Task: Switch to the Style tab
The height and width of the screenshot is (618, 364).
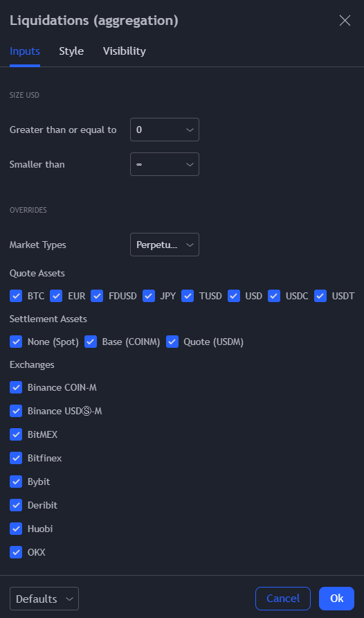Action: pyautogui.click(x=71, y=51)
